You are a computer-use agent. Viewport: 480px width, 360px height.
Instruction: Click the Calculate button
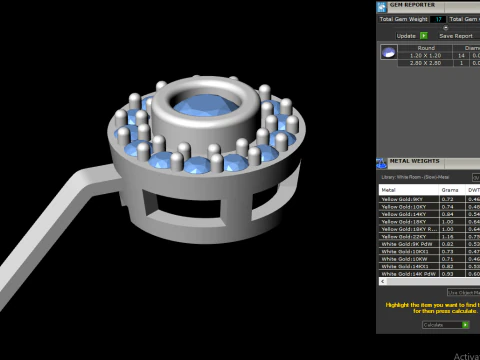(446, 325)
